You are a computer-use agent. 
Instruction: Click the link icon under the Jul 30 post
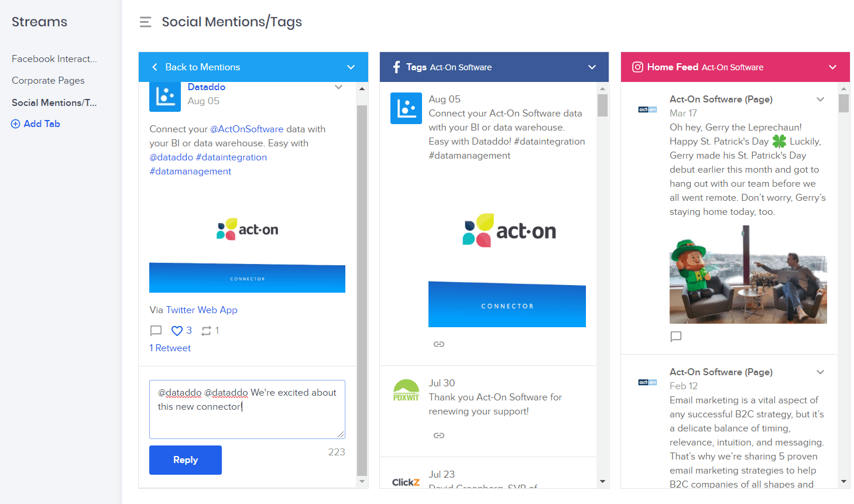(x=439, y=436)
